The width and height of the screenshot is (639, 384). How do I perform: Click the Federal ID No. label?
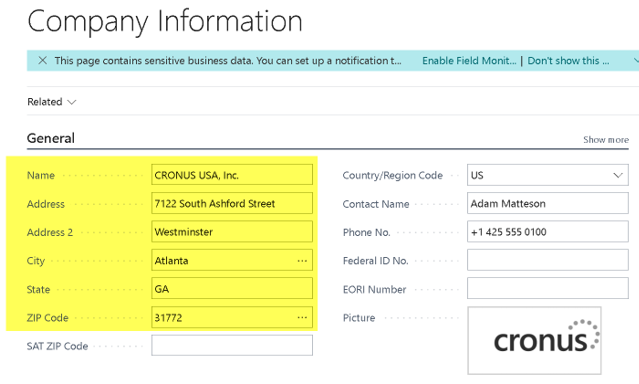coord(375,261)
